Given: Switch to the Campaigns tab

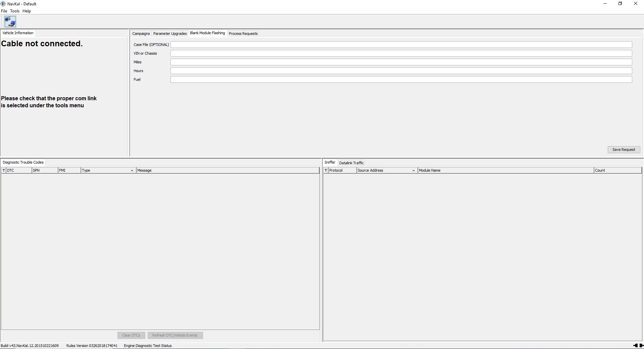Looking at the screenshot, I should click(141, 34).
